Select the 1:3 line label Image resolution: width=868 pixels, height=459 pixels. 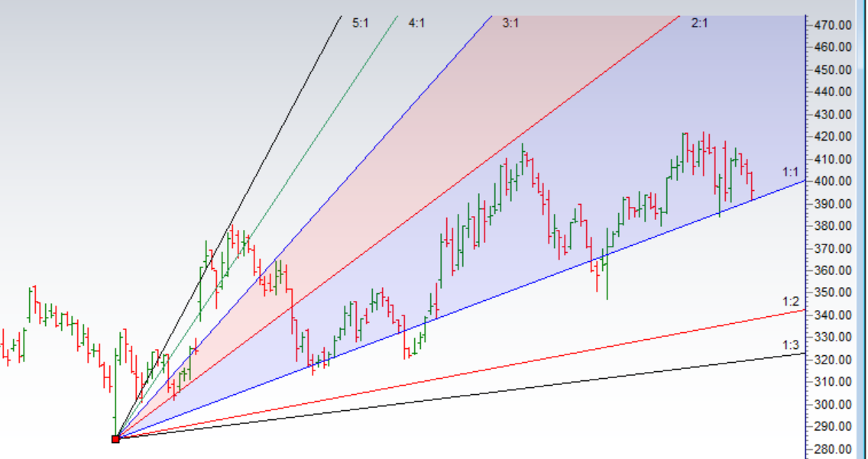click(790, 345)
